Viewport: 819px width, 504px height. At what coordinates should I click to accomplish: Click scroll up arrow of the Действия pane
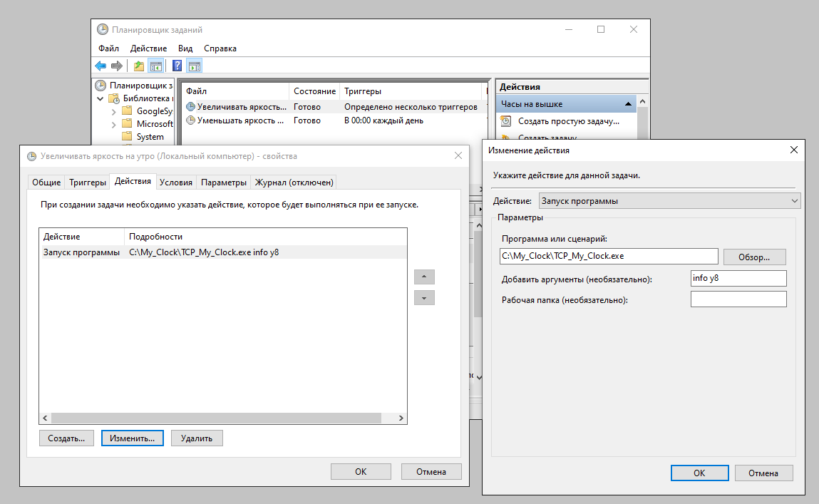(642, 101)
